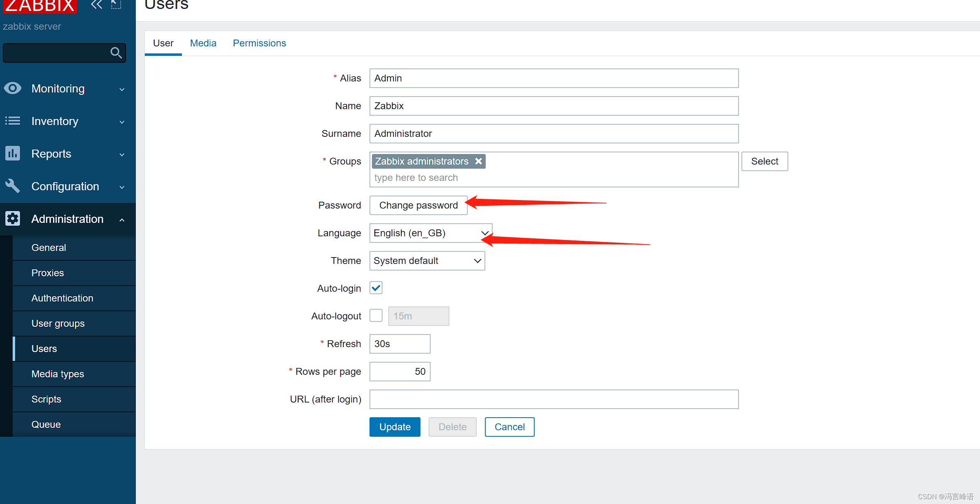Click the Monitoring eye icon
Image resolution: width=980 pixels, height=504 pixels.
pyautogui.click(x=13, y=88)
